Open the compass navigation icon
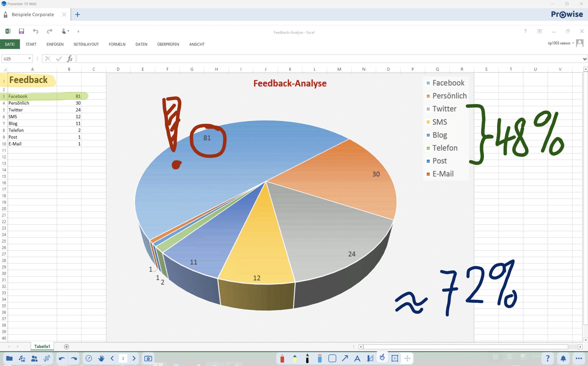This screenshot has height=366, width=588. click(x=89, y=358)
